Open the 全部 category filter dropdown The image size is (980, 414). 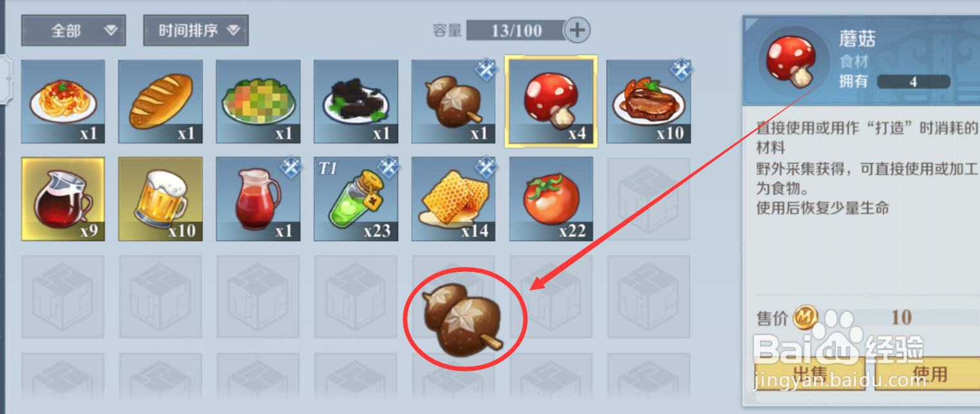(x=73, y=30)
